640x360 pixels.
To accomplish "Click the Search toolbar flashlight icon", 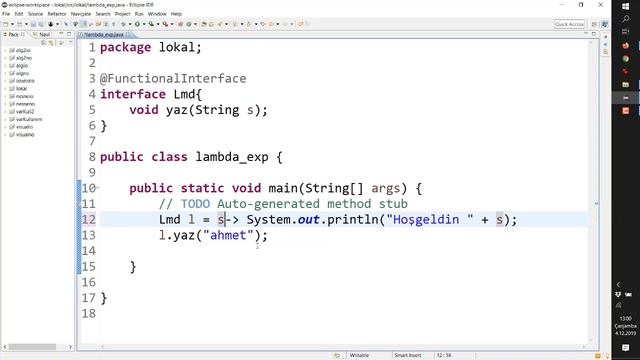I will point(219,24).
